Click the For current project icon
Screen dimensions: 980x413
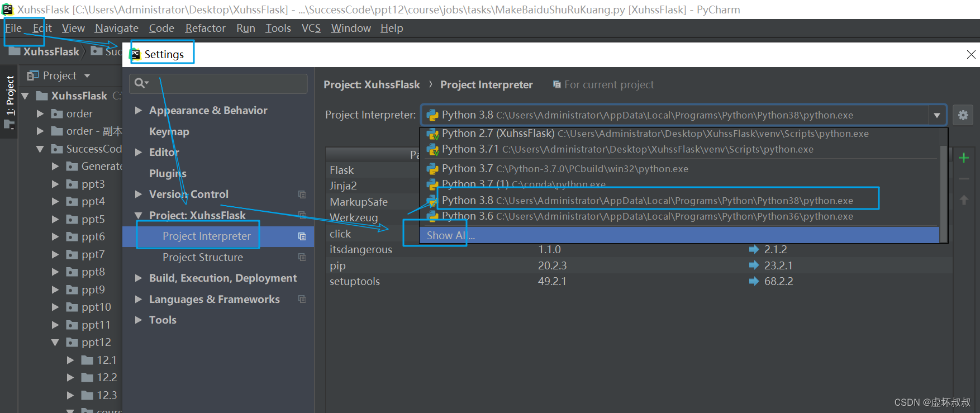point(557,84)
